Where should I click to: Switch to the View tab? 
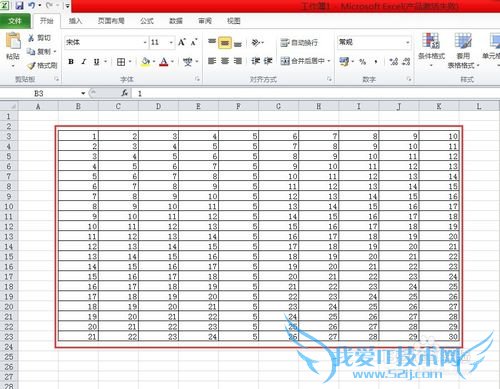tap(234, 21)
